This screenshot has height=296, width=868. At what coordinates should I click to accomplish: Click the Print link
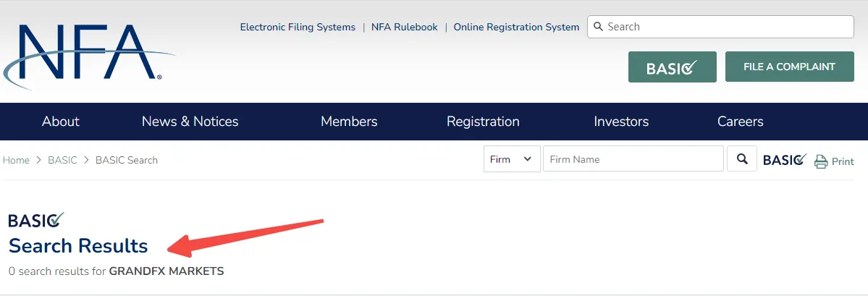[x=843, y=161]
